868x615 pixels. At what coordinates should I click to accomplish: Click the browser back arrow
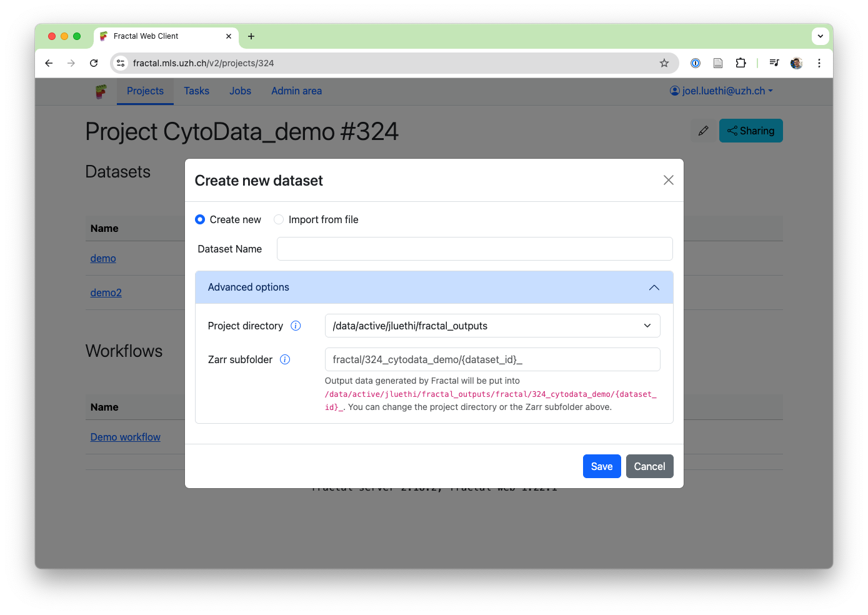(49, 63)
